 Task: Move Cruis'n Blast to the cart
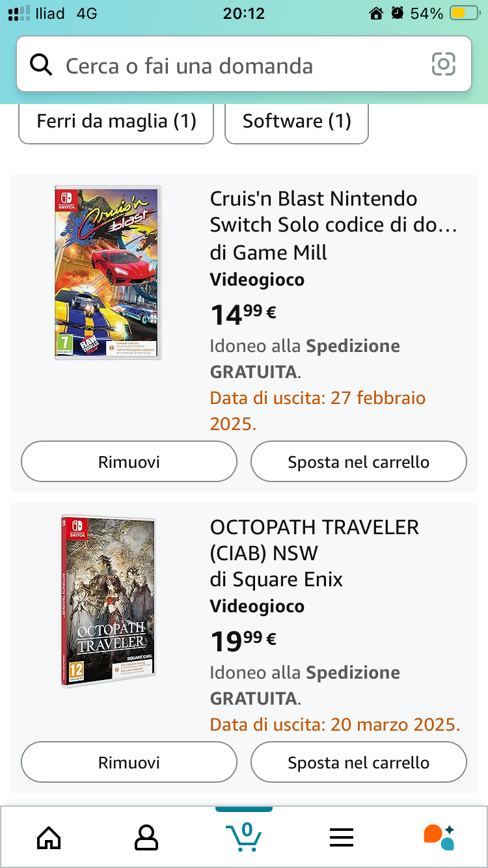pos(359,462)
